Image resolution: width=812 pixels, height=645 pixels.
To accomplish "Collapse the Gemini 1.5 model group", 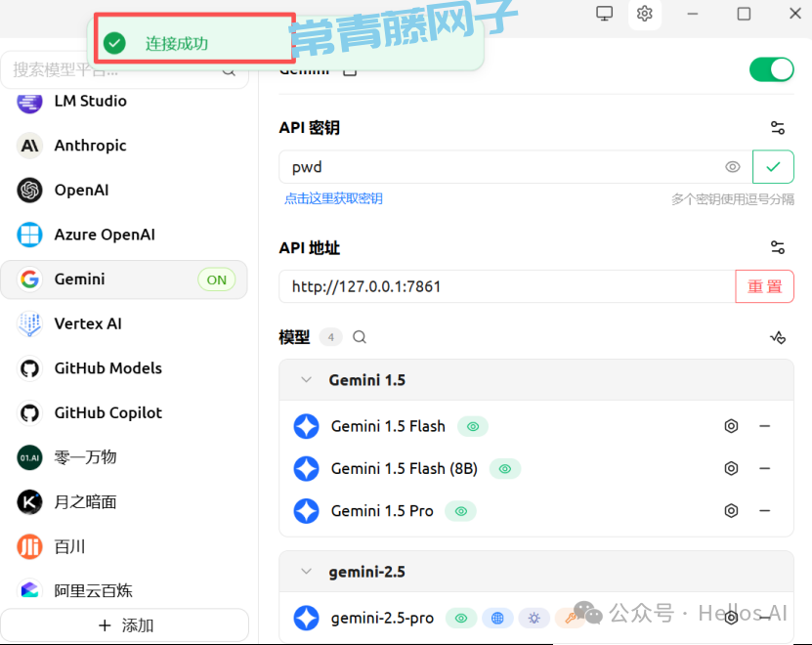I will (307, 380).
